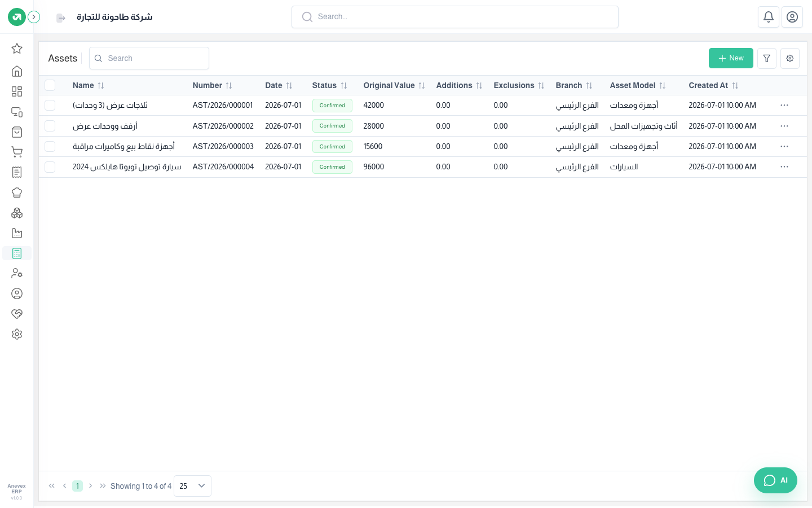812x508 pixels.
Task: Open the handshake heart icon in sidebar
Action: 17,314
